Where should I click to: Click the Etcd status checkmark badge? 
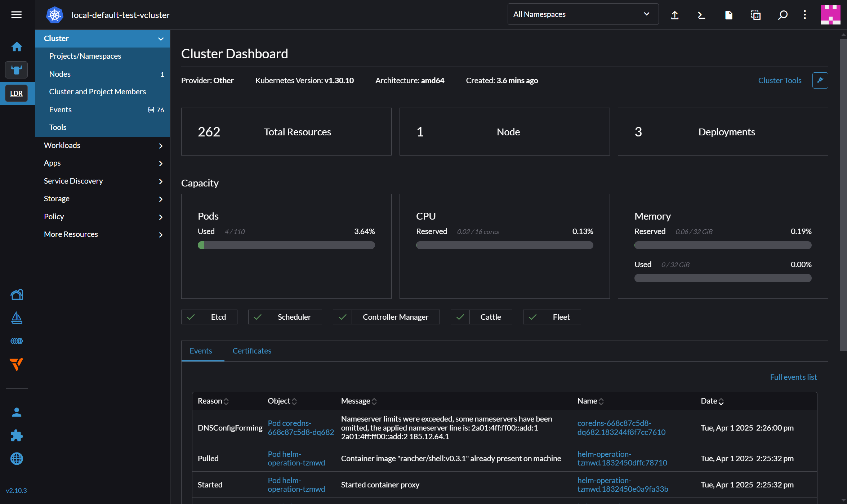(191, 317)
